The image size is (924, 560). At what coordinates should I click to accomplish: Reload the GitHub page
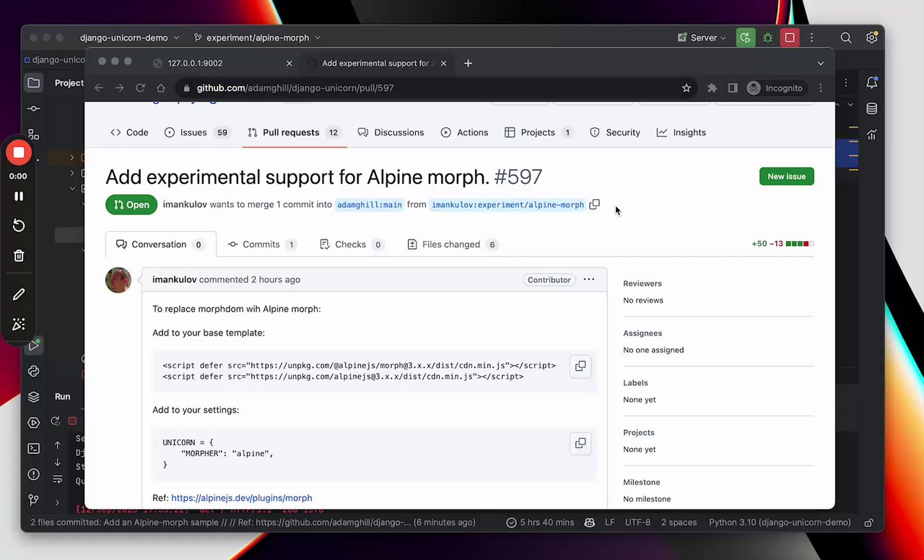point(140,88)
